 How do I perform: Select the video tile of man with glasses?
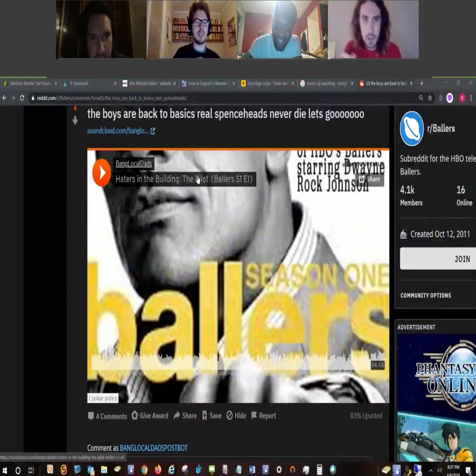(x=192, y=30)
